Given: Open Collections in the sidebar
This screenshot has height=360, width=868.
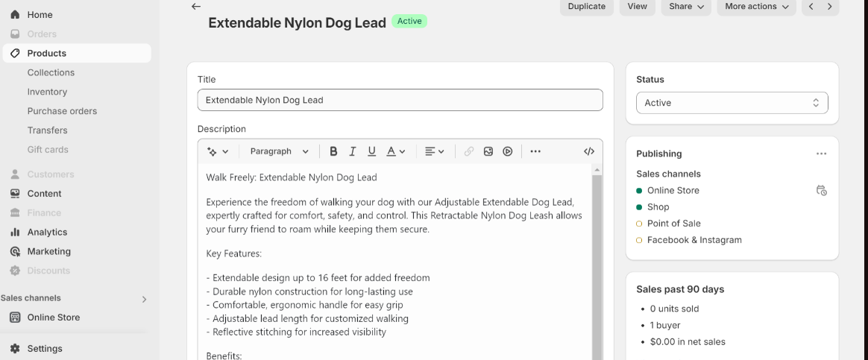Looking at the screenshot, I should [51, 72].
